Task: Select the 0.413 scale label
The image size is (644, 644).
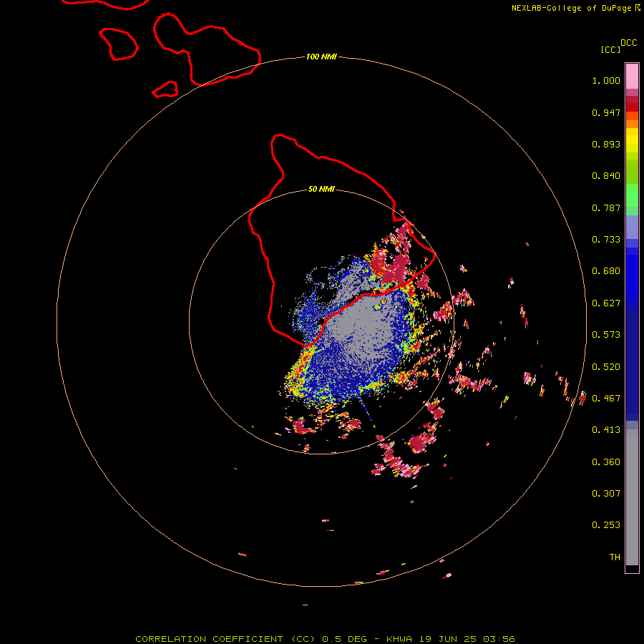Action: [x=606, y=430]
